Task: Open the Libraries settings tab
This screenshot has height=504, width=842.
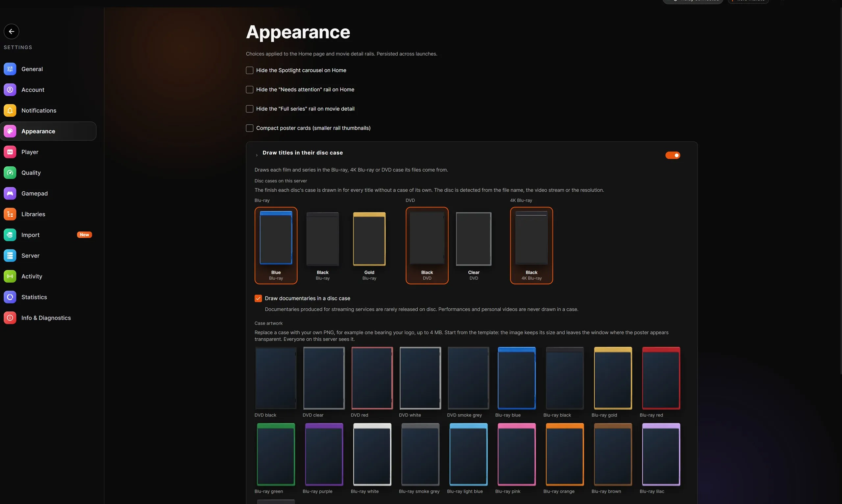Action: (x=48, y=214)
